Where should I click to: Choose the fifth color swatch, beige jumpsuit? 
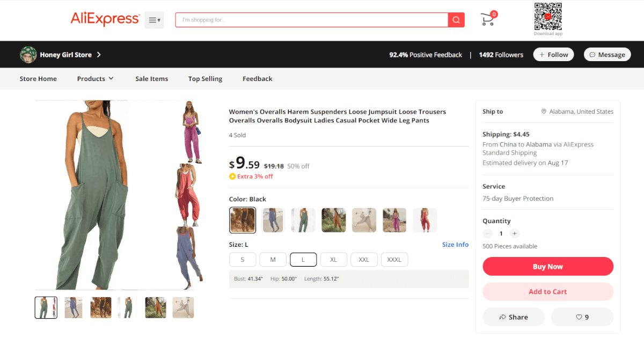[x=364, y=220]
